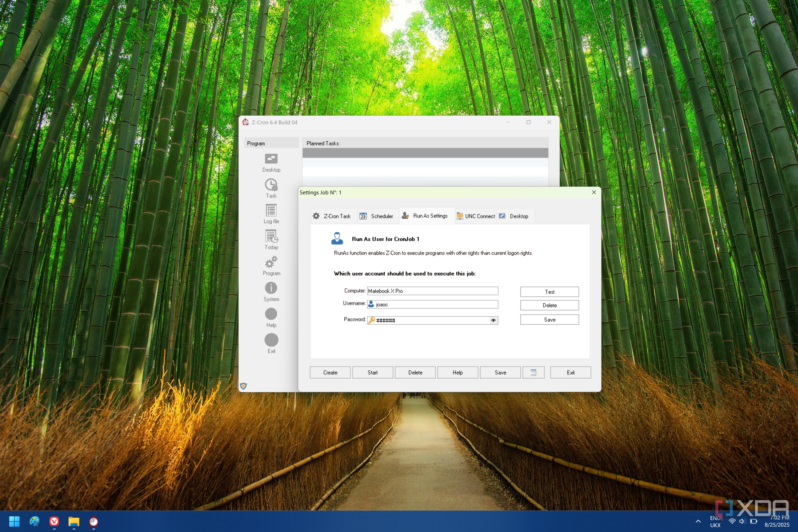Click the Test button
798x532 pixels.
pos(550,292)
